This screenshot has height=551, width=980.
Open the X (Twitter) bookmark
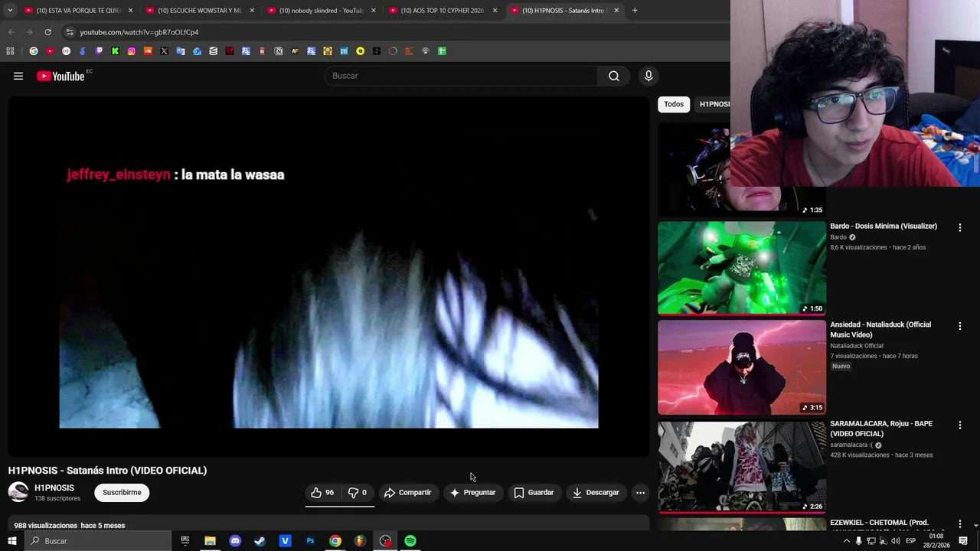tap(164, 51)
